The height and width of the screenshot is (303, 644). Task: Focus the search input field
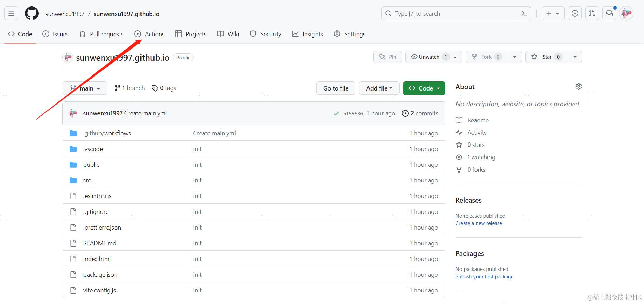point(451,14)
